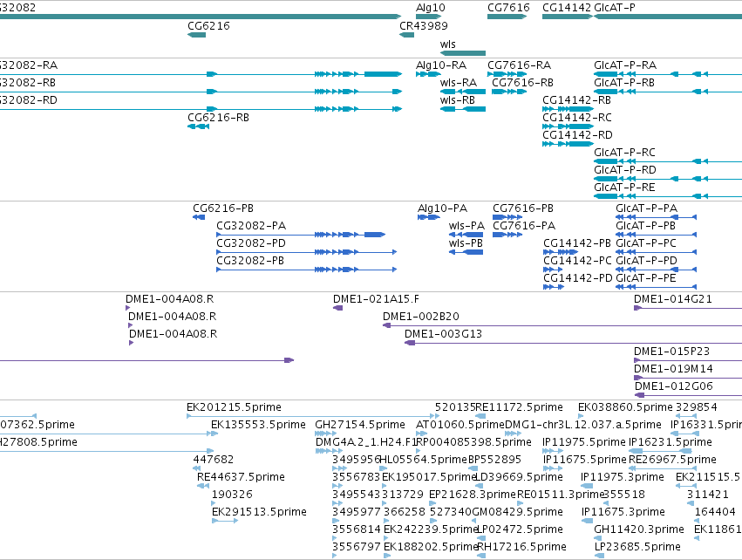Click the 190326 EST label
Viewport: 742px width, 560px height.
click(232, 495)
